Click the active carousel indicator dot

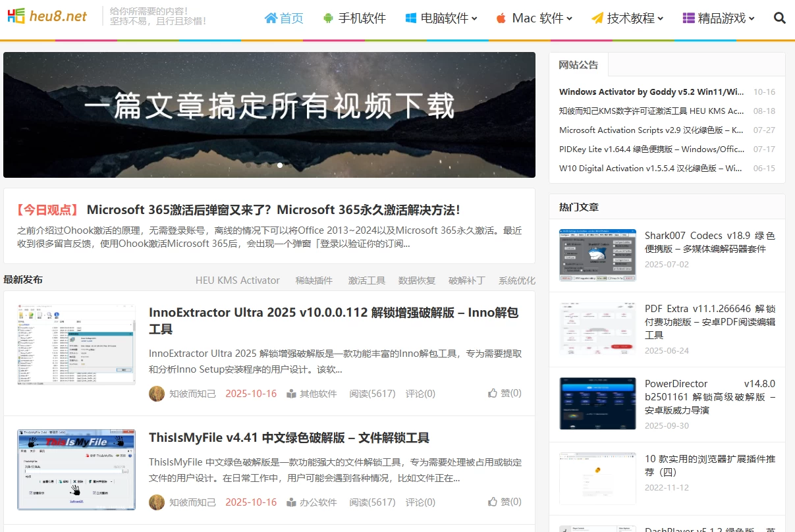click(x=280, y=165)
